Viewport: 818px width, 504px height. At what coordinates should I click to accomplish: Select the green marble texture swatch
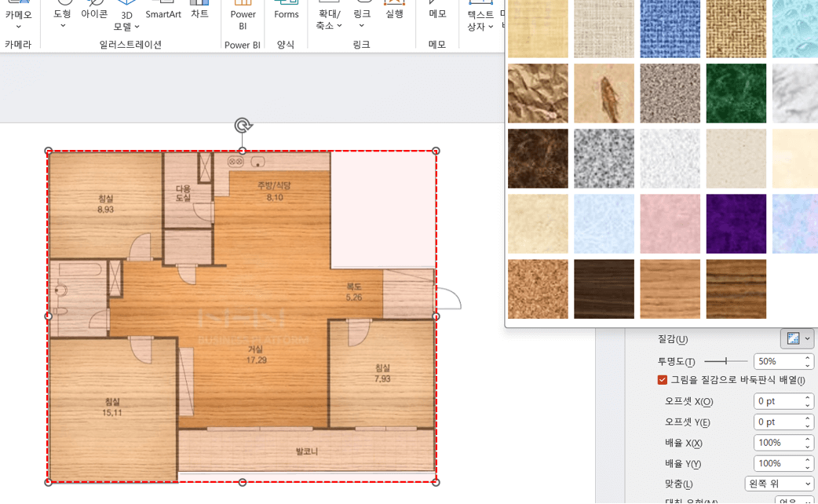click(x=736, y=93)
